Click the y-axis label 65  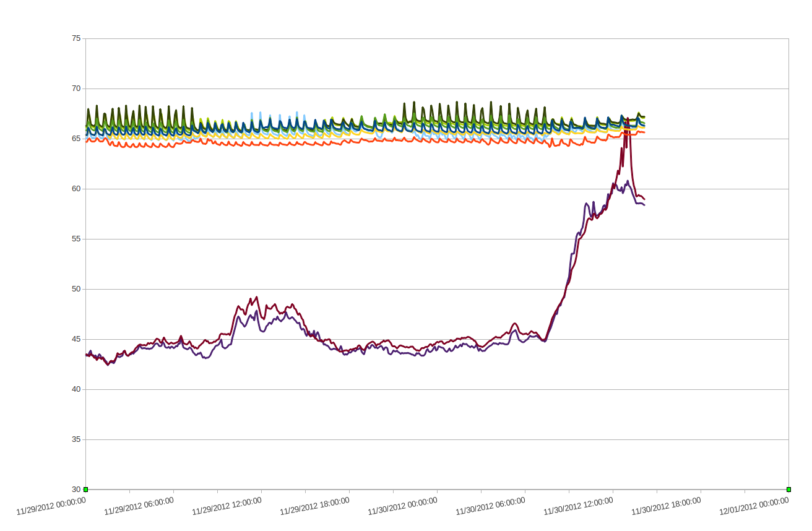[x=76, y=139]
